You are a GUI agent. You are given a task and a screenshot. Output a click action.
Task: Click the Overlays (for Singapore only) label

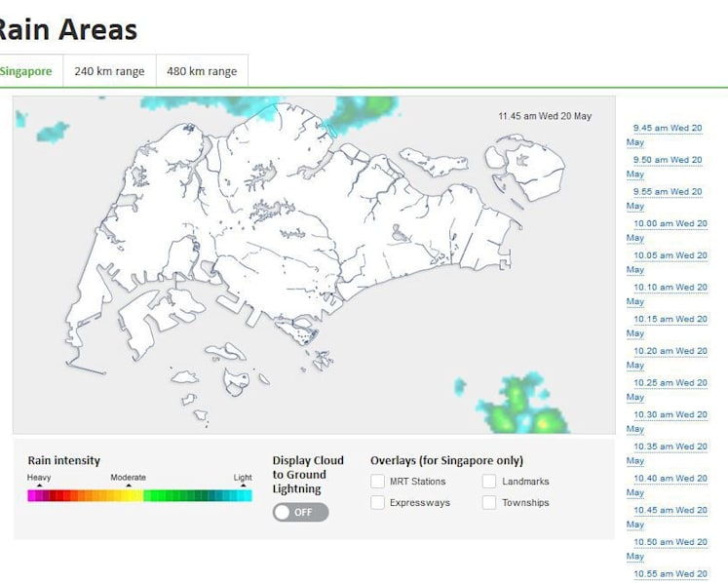446,460
